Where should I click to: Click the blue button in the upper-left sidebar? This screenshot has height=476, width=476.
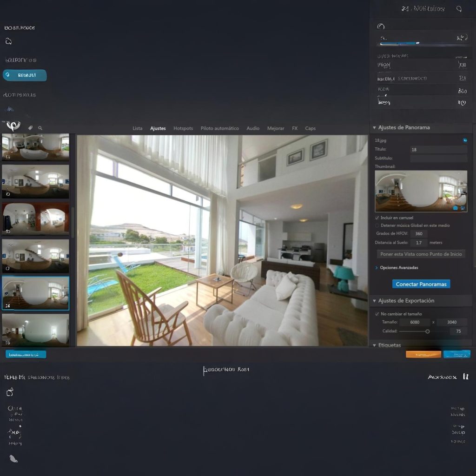25,75
